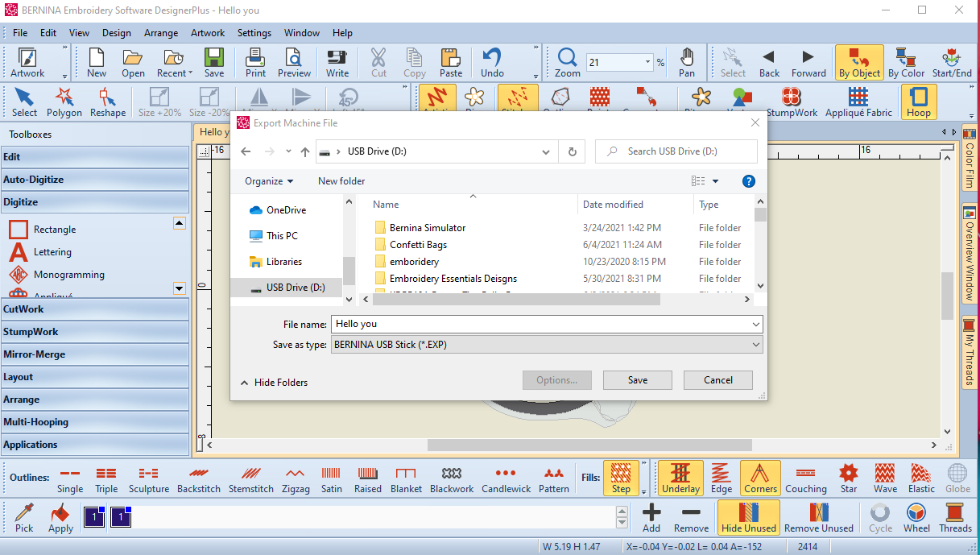980x555 pixels.
Task: Select the Reshape tool
Action: (108, 102)
